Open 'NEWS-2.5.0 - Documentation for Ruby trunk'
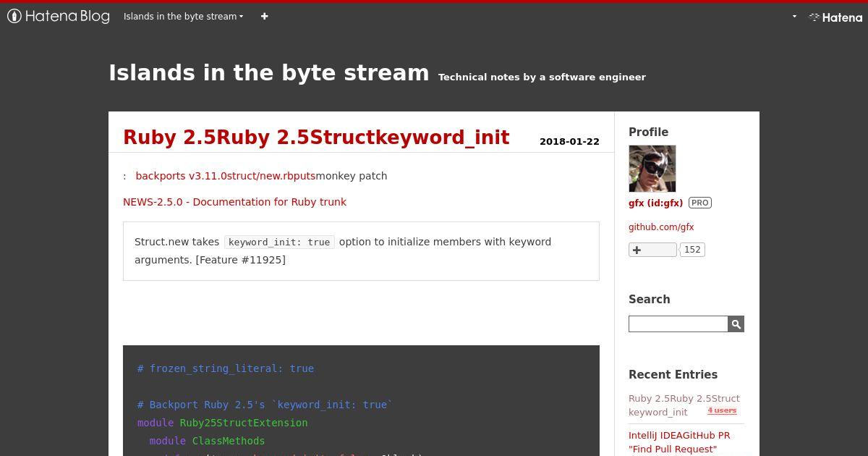Viewport: 868px width, 456px height. coord(234,202)
